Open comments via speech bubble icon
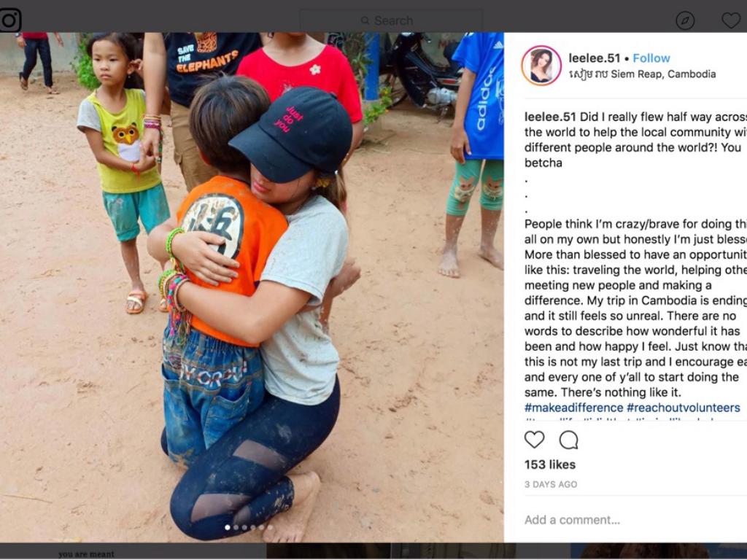The width and height of the screenshot is (747, 560). click(x=569, y=440)
